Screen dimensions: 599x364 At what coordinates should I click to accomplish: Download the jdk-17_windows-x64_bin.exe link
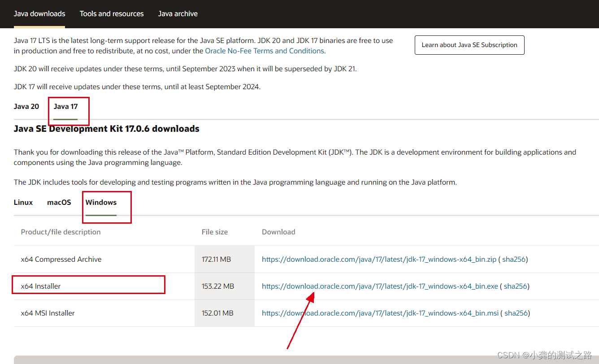point(380,286)
